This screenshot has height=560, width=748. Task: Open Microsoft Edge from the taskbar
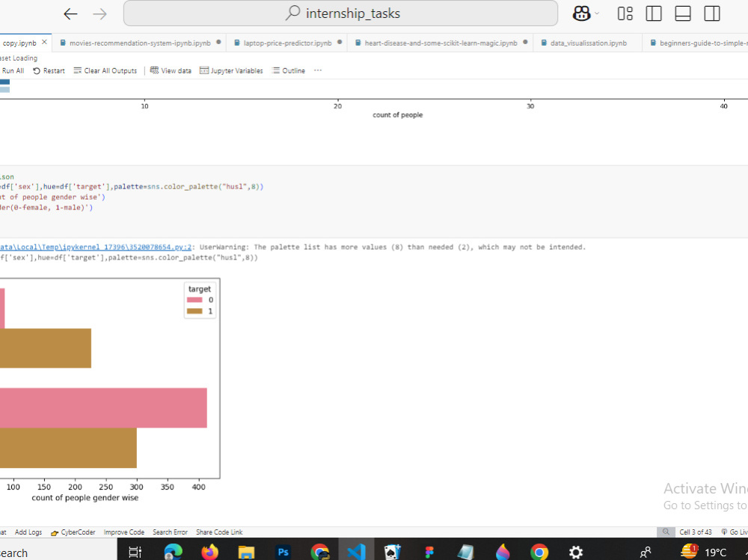(x=173, y=552)
